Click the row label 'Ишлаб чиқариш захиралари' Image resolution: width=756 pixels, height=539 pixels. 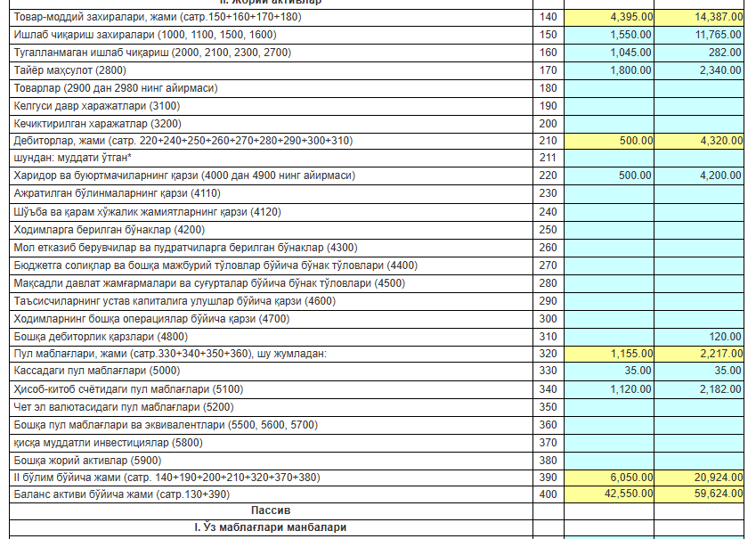[85, 35]
